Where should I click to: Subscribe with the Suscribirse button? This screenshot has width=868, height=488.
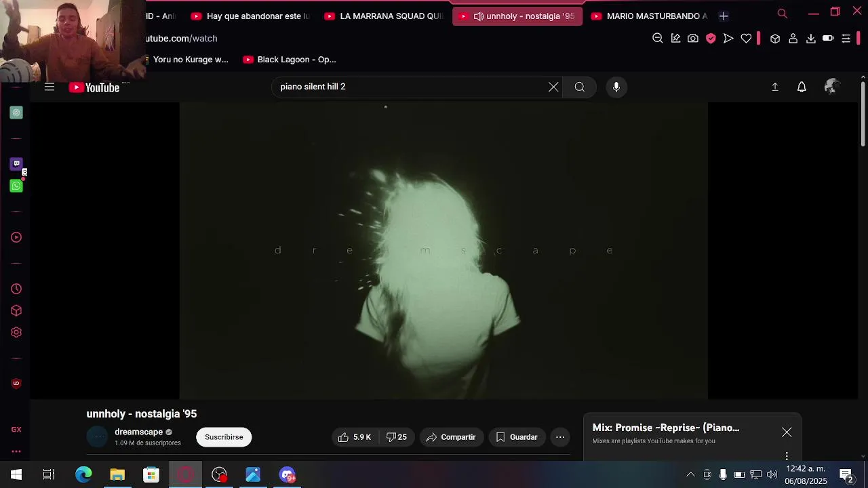click(224, 437)
